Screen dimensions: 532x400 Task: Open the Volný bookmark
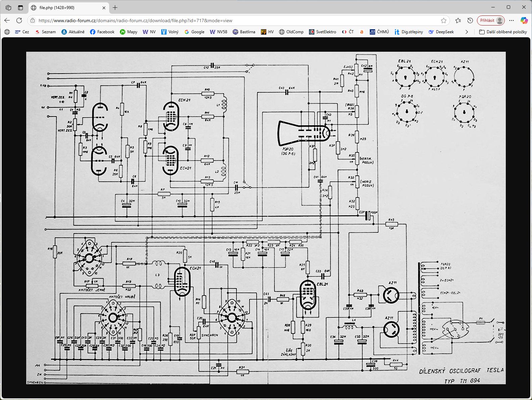pos(170,32)
